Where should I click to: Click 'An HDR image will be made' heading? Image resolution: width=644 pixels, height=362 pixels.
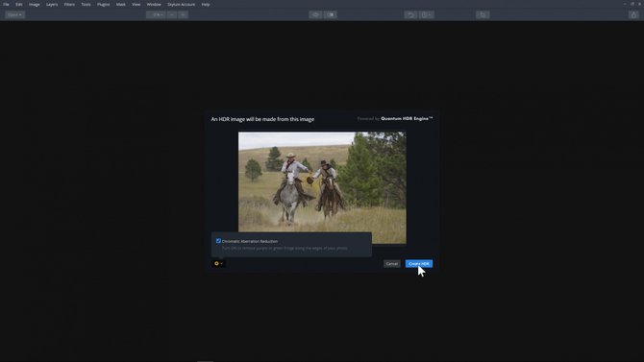pos(262,119)
